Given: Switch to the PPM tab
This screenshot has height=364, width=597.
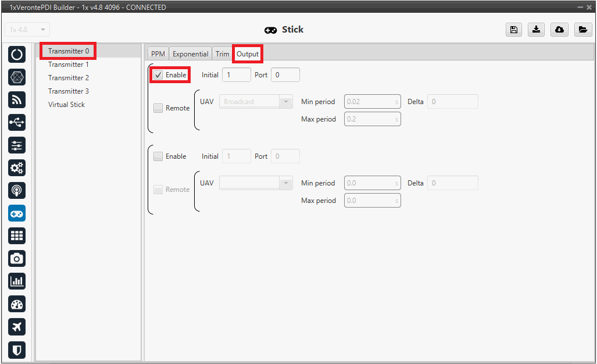Looking at the screenshot, I should click(158, 54).
